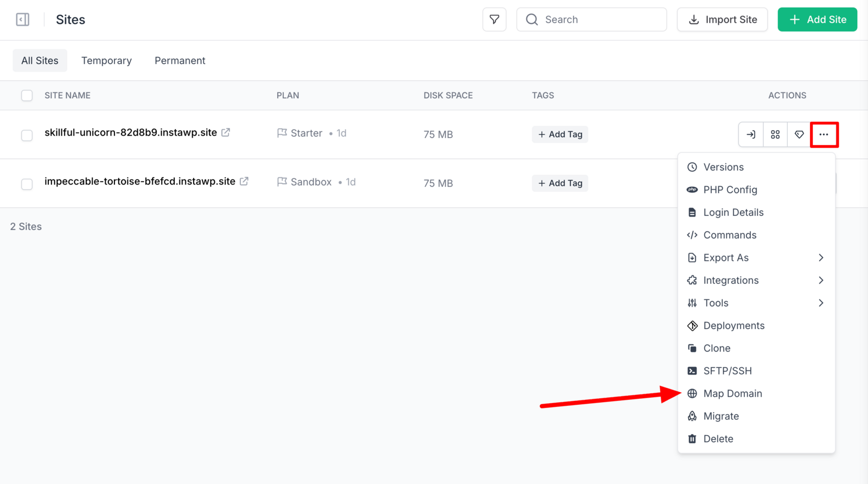Add Tag to impeccable-tortoise site

pos(560,183)
